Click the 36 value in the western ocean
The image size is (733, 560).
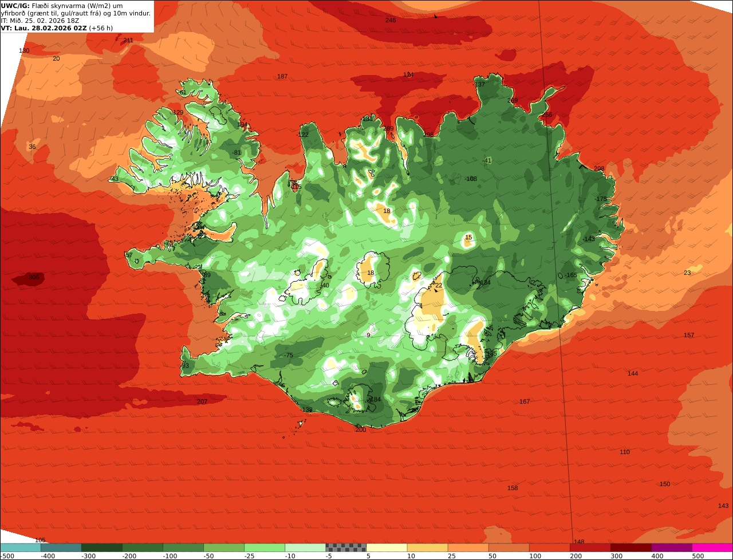coord(32,147)
